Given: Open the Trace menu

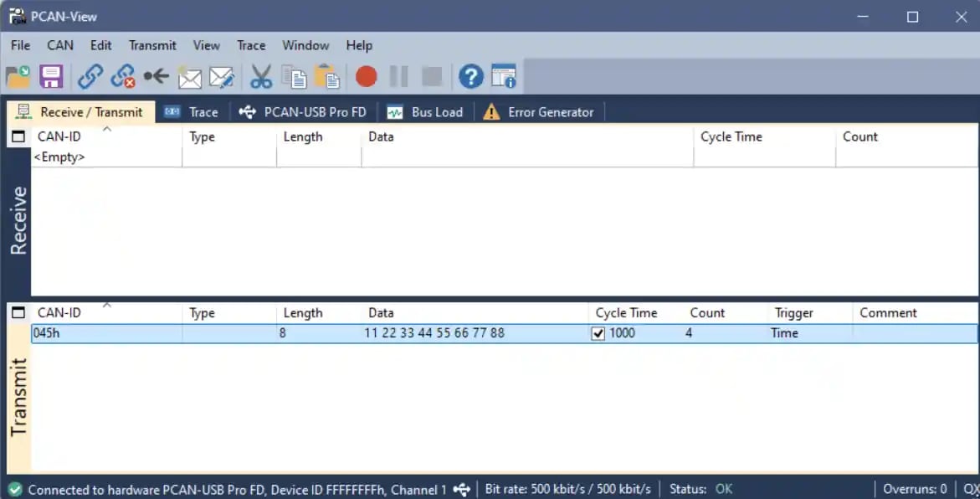Looking at the screenshot, I should click(251, 45).
